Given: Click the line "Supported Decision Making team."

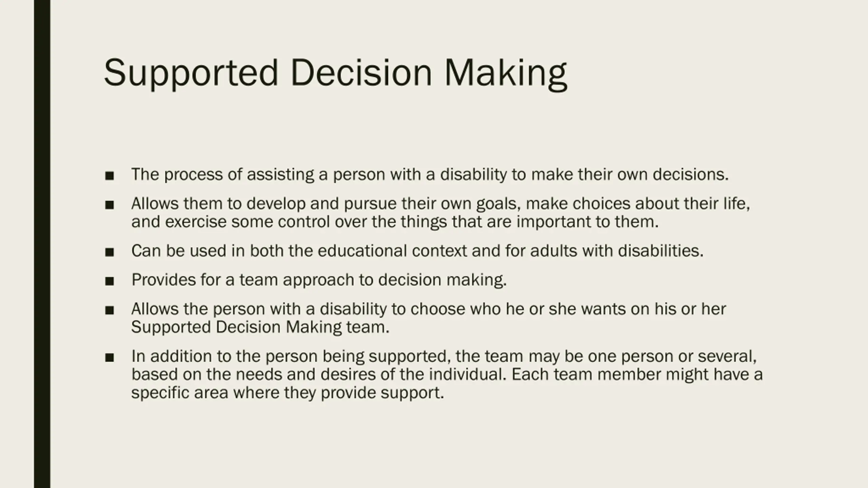Looking at the screenshot, I should [260, 328].
